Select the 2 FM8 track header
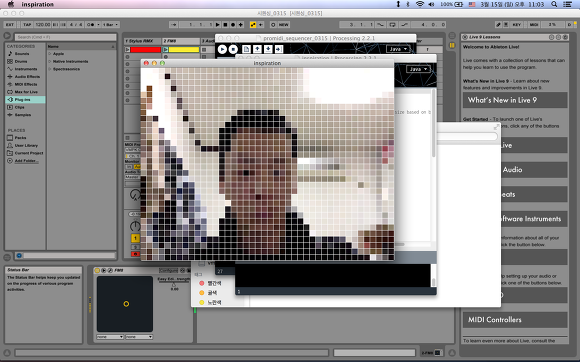580x362 pixels. [x=181, y=41]
